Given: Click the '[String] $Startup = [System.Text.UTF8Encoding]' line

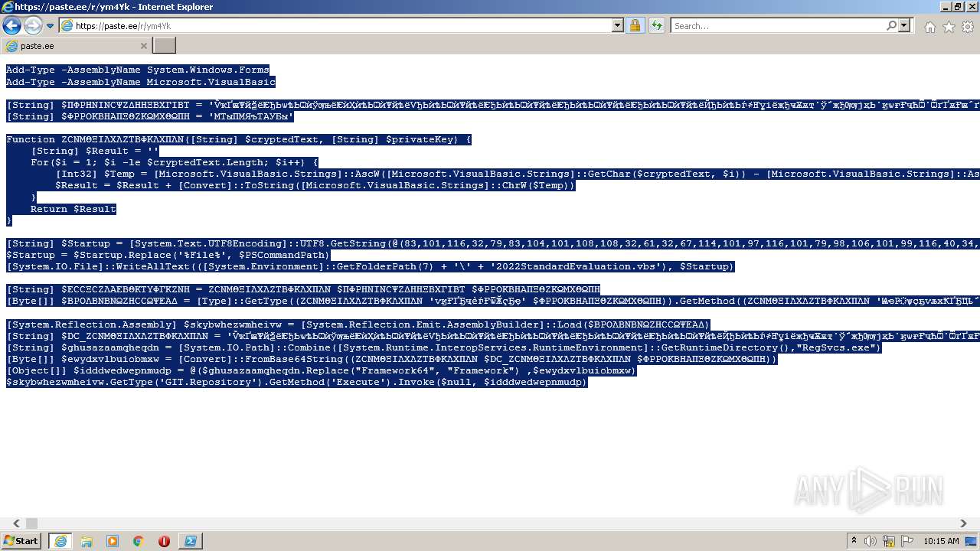Looking at the screenshot, I should pyautogui.click(x=493, y=243).
